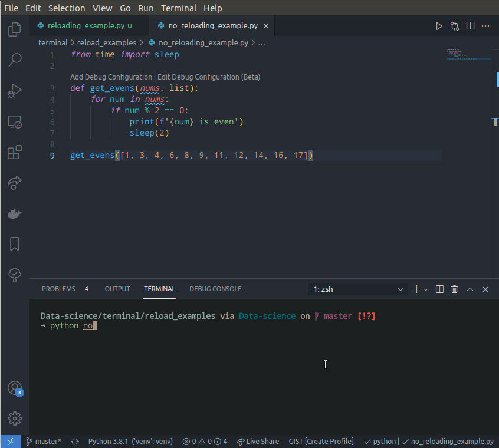This screenshot has height=448, width=499.
Task: Open the Explorer view in the activity bar
Action: coord(15,29)
